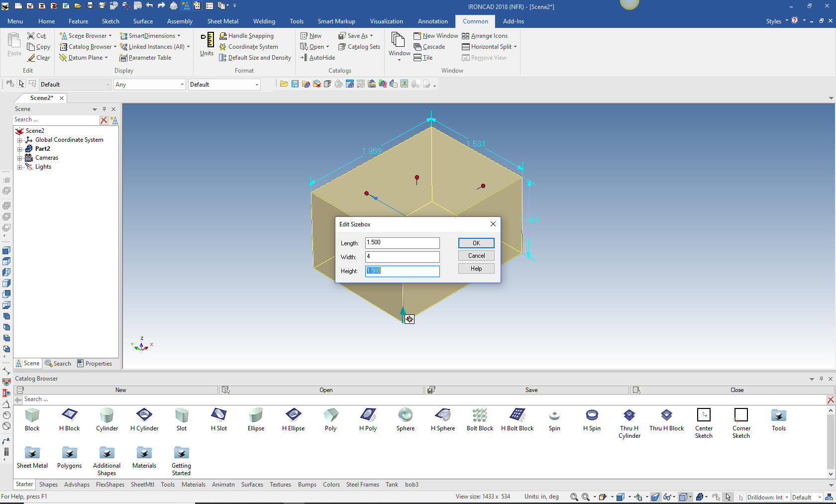Open the Polygons catalog folder
836x504 pixels.
click(69, 453)
